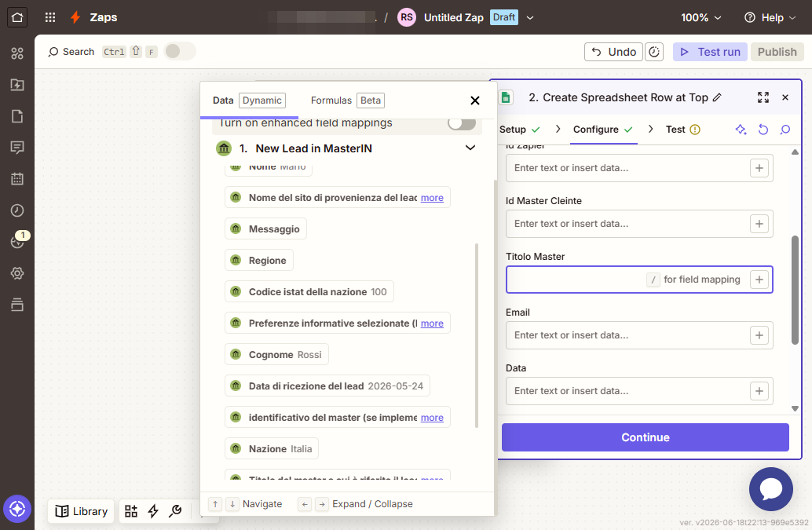Screen dimensions: 812x530
Task: Click the data picker list scrollbar
Action: point(477,335)
